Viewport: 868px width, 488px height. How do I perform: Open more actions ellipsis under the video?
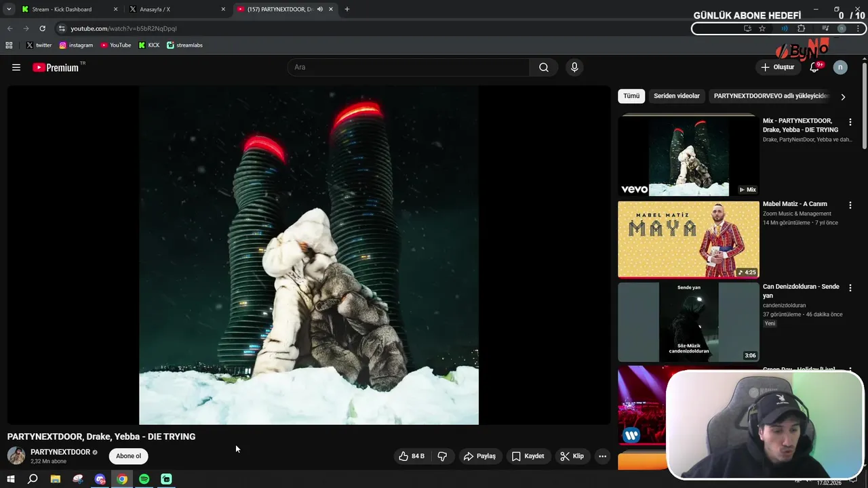click(x=602, y=456)
